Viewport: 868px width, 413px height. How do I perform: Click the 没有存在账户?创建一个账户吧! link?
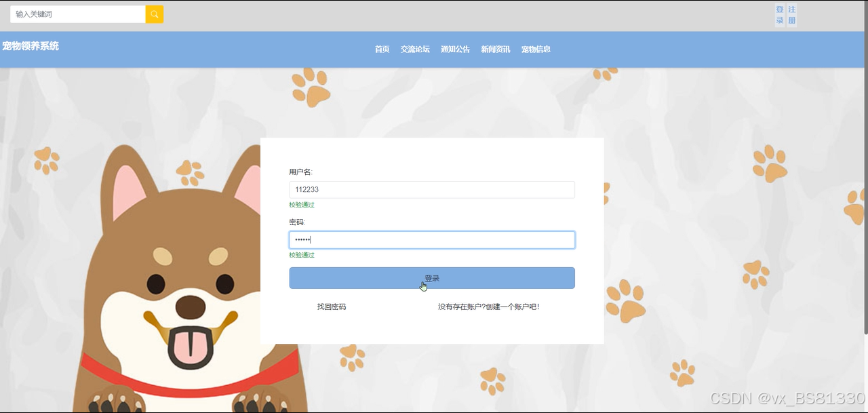click(x=489, y=307)
